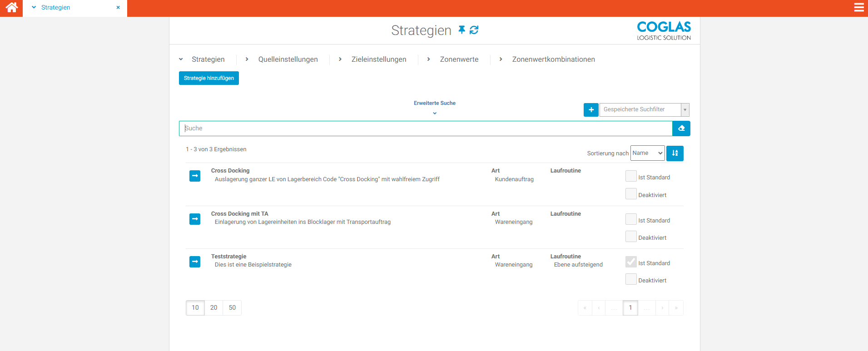Switch to the Quelleinstellungen tab
The width and height of the screenshot is (868, 351).
288,59
